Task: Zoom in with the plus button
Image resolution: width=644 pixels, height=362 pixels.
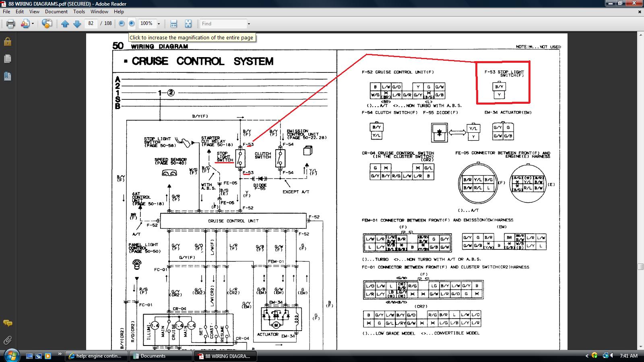Action: coord(132,24)
